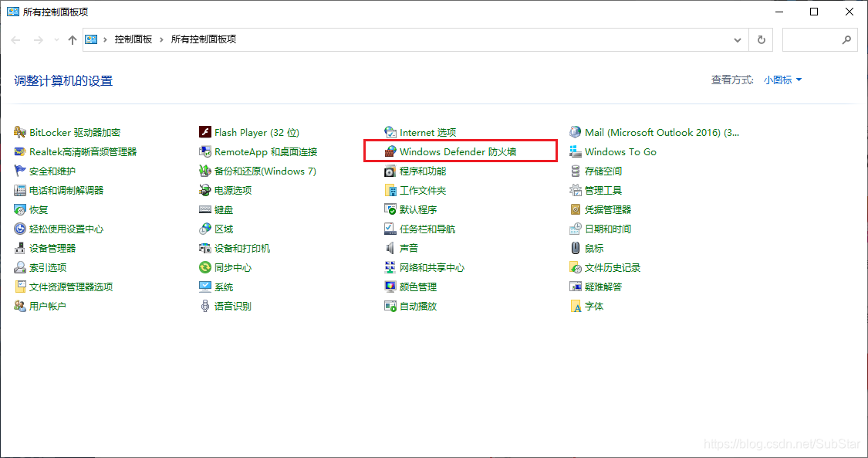Click the Mail (Microsoft Outlook 2016) icon
This screenshot has width=868, height=458.
(576, 132)
